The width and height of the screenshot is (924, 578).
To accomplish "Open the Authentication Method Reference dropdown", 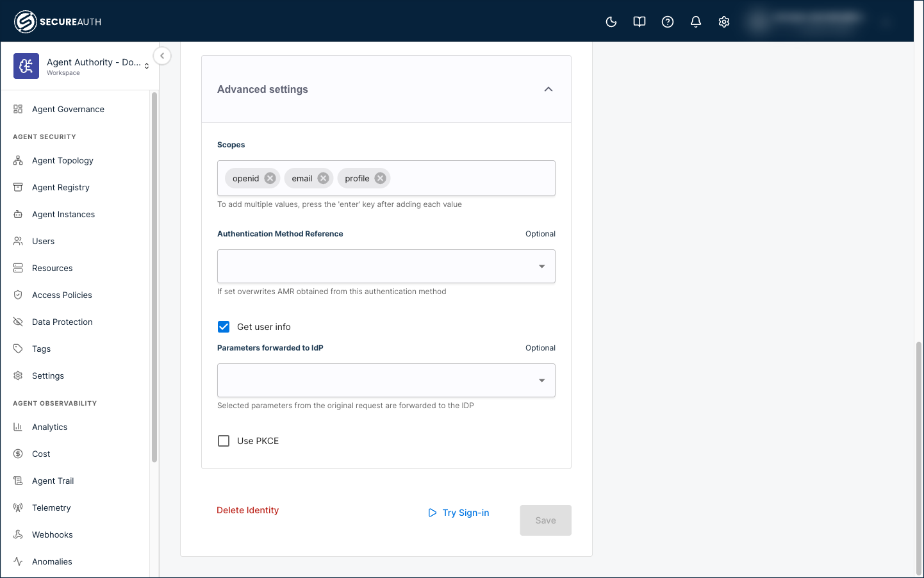I will [x=386, y=266].
